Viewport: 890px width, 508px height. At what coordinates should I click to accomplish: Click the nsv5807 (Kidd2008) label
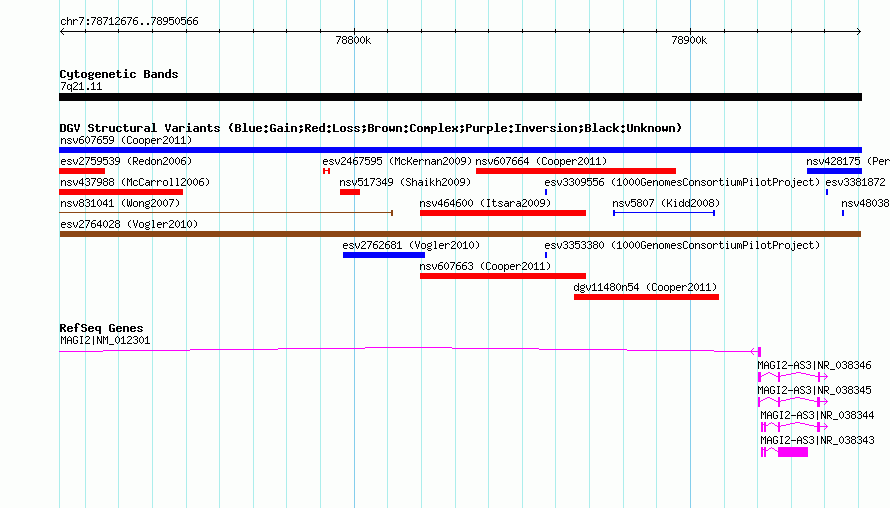click(x=666, y=203)
